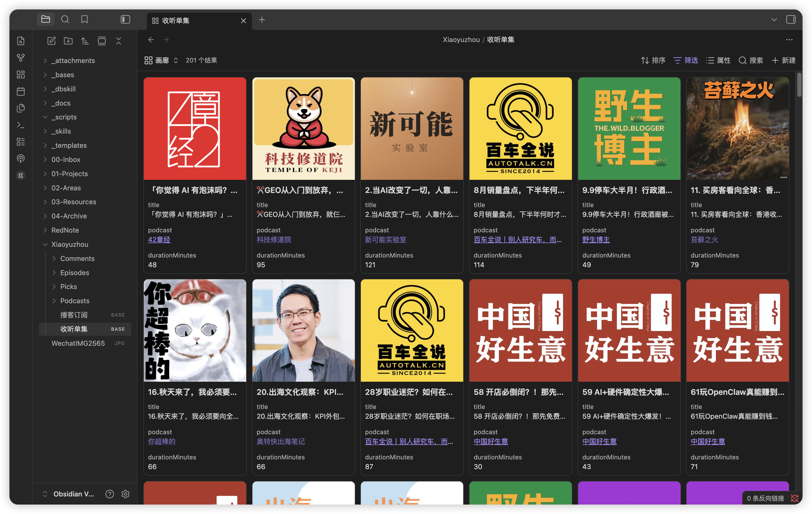Toggle the left sidebar with the panel icon
This screenshot has width=812, height=514.
tap(125, 20)
